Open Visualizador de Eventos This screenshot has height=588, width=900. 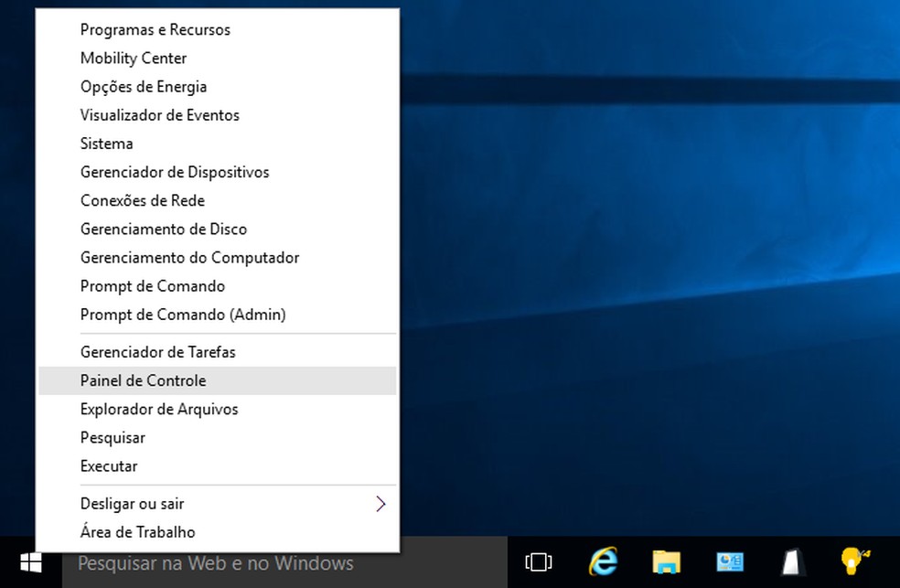[x=159, y=114]
